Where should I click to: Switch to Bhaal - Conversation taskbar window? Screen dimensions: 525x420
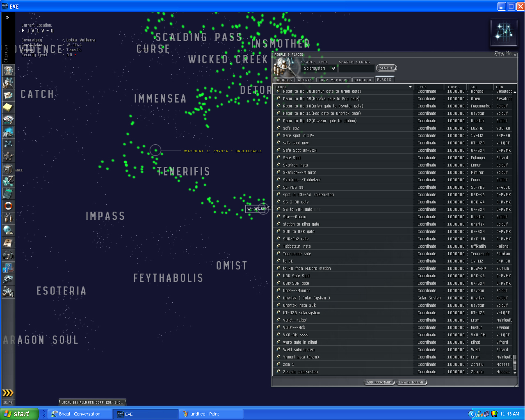pos(80,414)
